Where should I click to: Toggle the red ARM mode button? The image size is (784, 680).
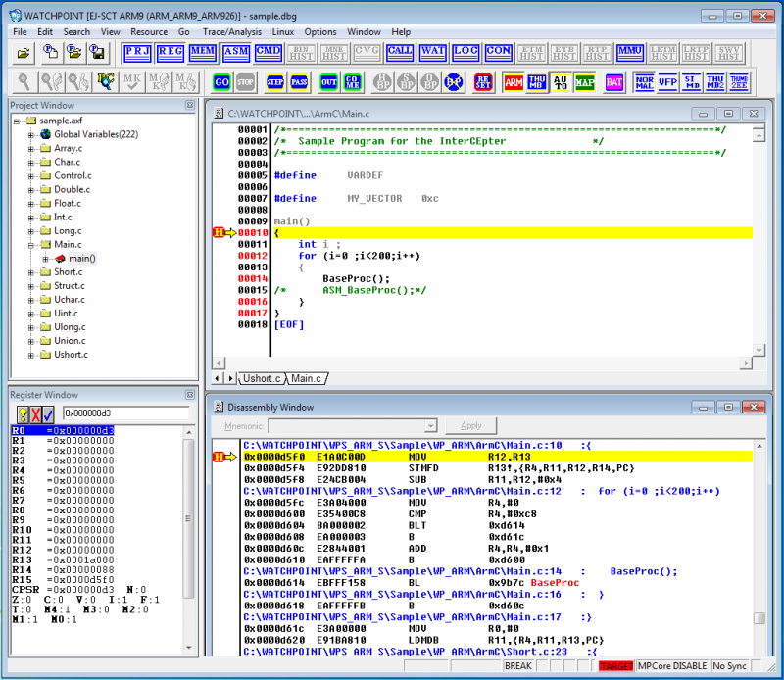coord(514,82)
